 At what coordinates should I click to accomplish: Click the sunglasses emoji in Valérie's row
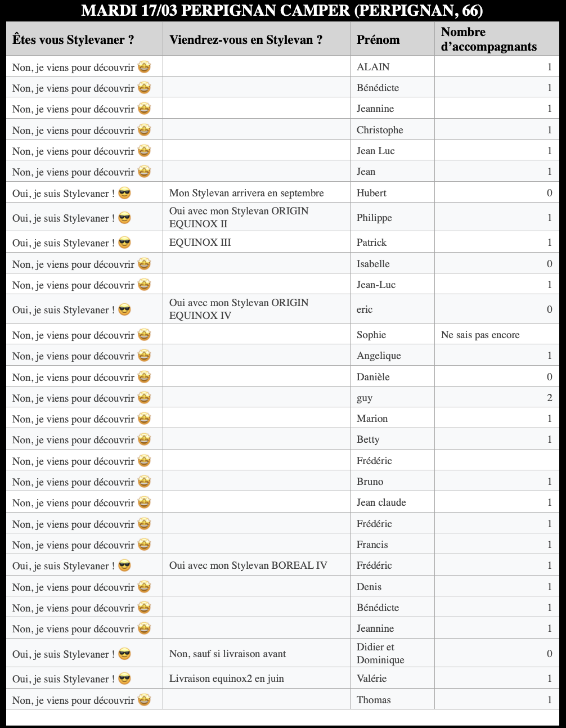tap(124, 679)
